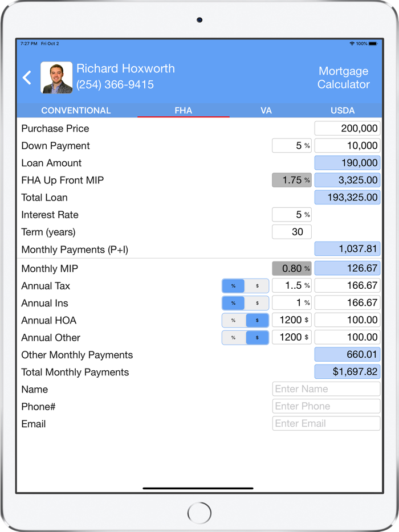Tap the Total Loan value 193,325.00
This screenshot has height=532, width=399.
[x=347, y=198]
